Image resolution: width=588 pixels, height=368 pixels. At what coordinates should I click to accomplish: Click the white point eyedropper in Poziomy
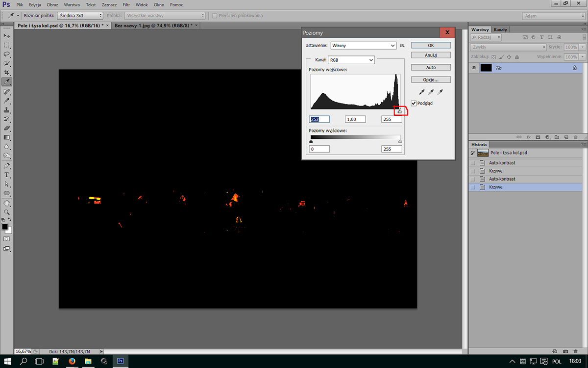click(x=440, y=92)
